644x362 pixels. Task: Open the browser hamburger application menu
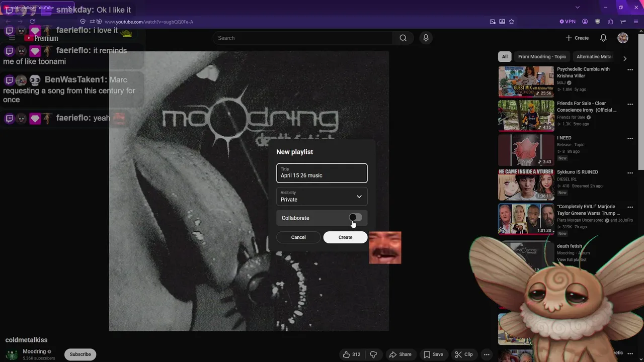point(636,22)
